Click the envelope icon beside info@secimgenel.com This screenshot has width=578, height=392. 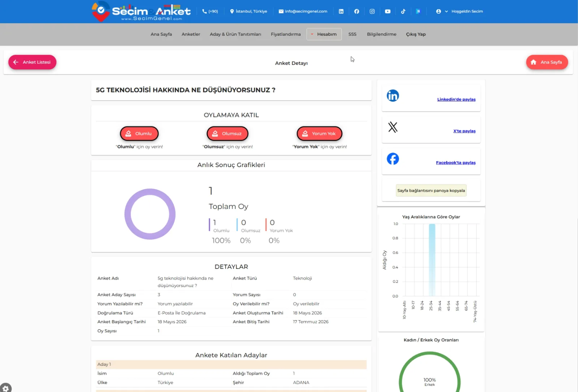pyautogui.click(x=281, y=12)
